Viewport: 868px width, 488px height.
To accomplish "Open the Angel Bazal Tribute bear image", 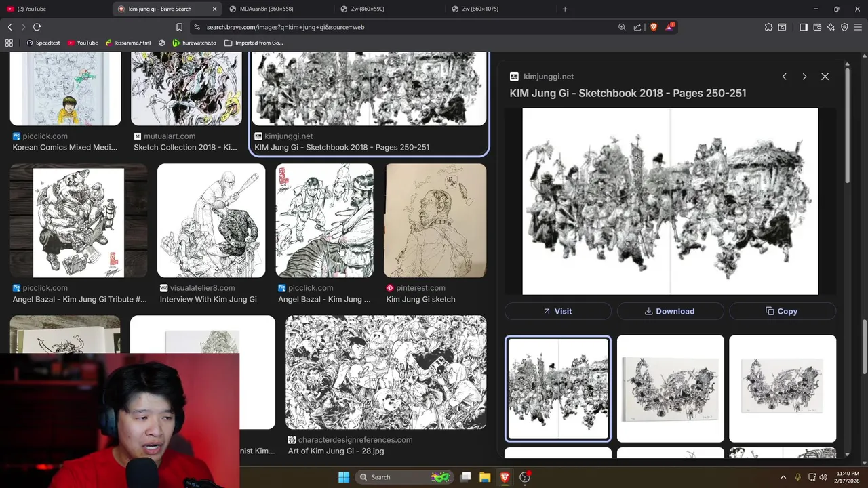I will pos(79,220).
